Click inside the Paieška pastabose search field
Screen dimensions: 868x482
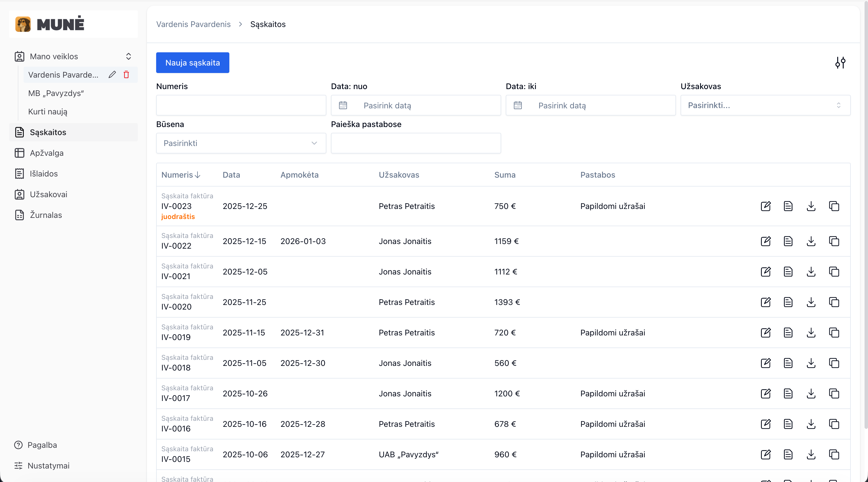(x=415, y=143)
